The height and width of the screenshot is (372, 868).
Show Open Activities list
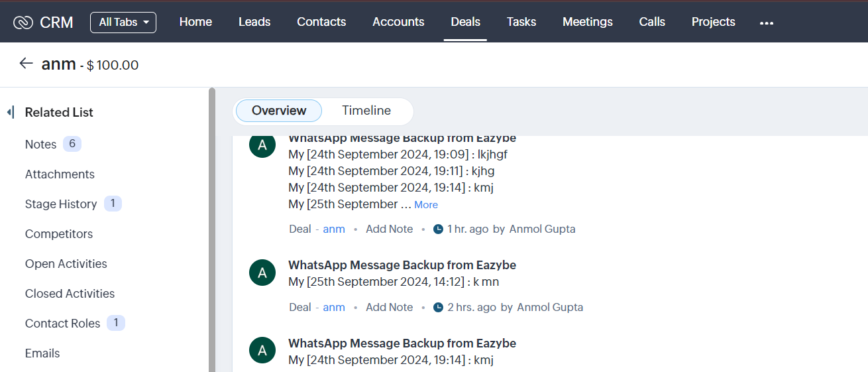coord(66,264)
